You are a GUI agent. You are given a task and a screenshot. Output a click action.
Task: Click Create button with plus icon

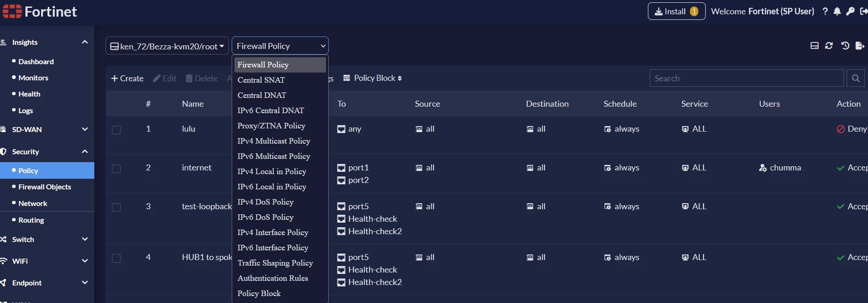pos(127,79)
